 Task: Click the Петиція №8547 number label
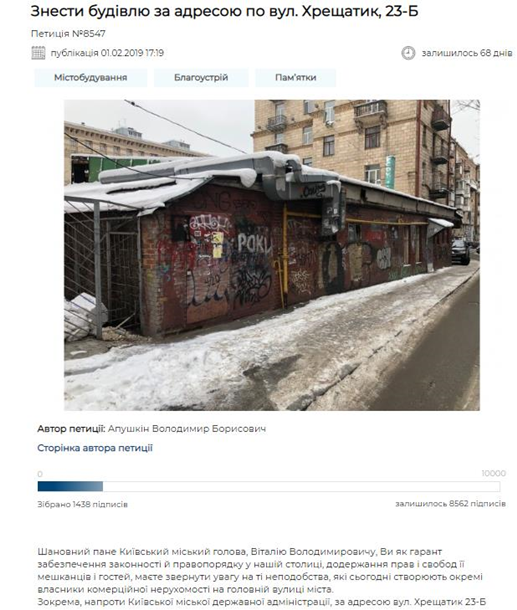click(x=68, y=34)
